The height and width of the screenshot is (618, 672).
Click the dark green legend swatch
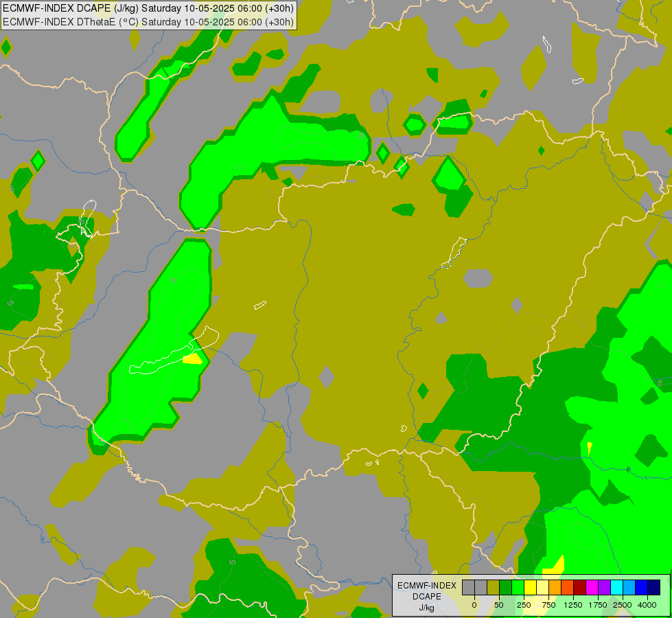(506, 588)
